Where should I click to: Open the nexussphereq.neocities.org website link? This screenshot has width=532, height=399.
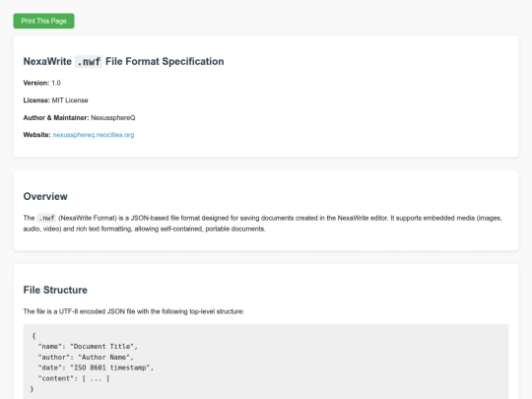pos(94,135)
